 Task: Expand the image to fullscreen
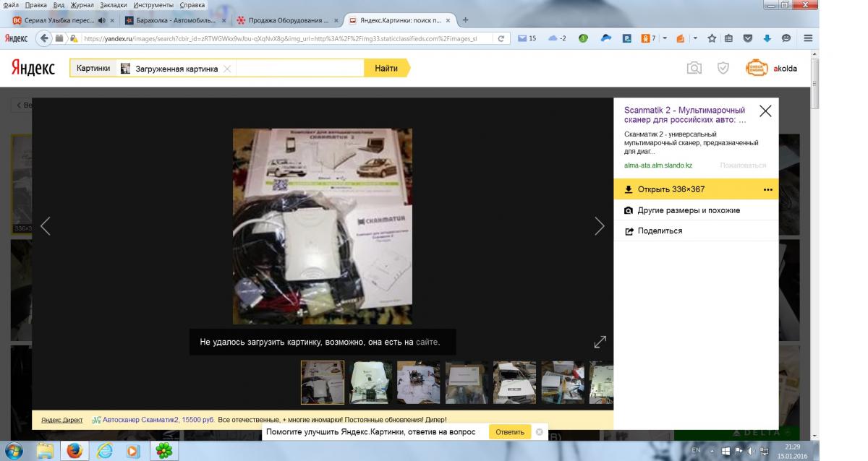[600, 342]
